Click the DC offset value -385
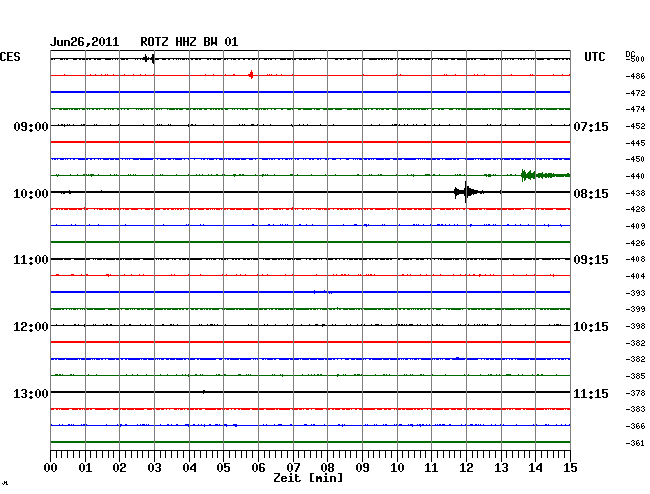This screenshot has height=494, width=650. coord(635,376)
